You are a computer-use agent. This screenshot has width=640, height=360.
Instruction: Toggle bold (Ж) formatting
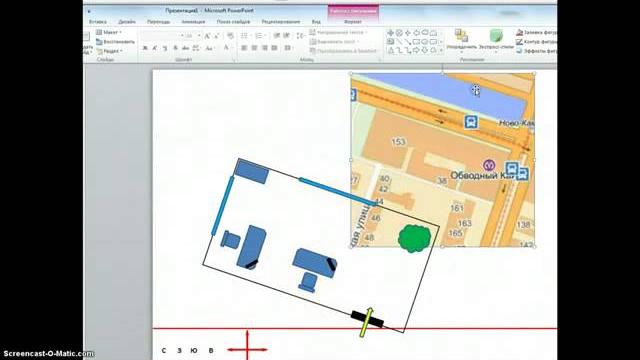[x=145, y=48]
